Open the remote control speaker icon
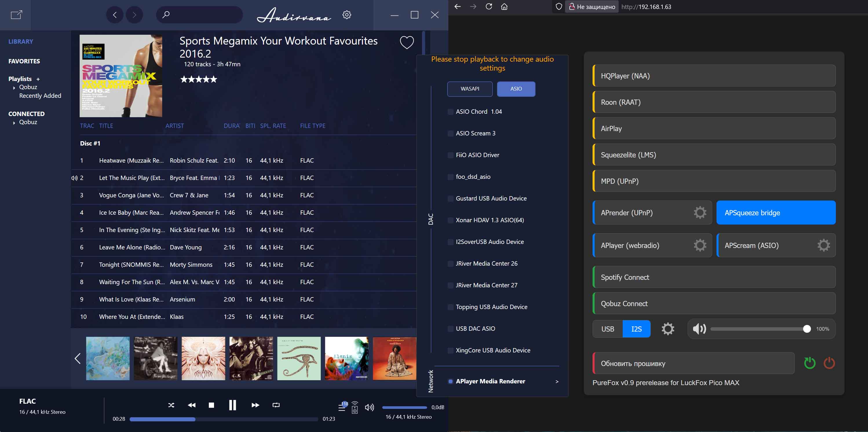Image resolution: width=868 pixels, height=432 pixels. [354, 407]
